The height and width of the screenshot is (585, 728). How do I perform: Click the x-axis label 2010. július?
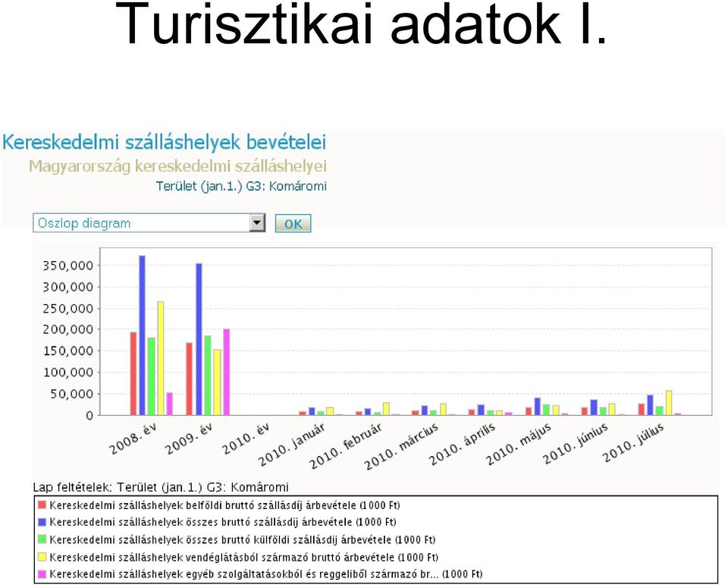click(x=633, y=443)
